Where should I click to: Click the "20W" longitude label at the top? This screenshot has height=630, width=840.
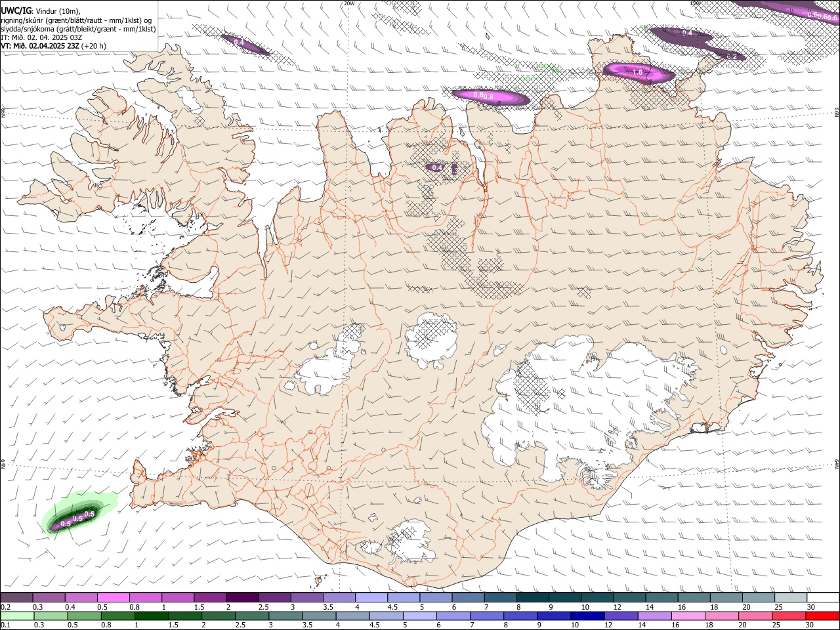click(x=349, y=3)
